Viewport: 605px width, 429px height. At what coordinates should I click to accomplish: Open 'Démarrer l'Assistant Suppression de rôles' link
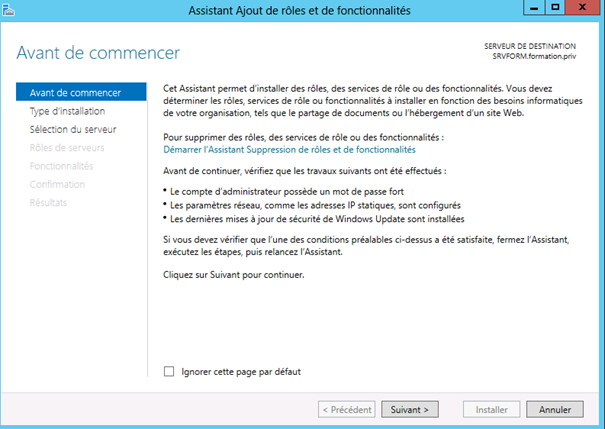289,150
